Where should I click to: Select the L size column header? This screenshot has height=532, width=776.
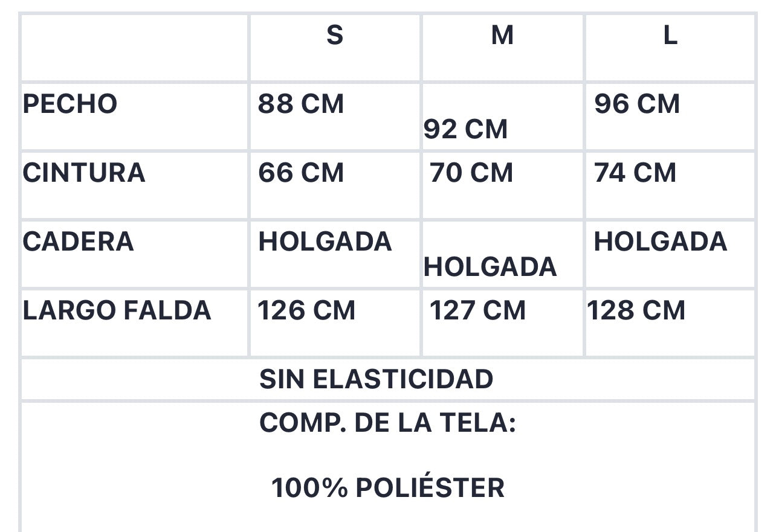670,36
